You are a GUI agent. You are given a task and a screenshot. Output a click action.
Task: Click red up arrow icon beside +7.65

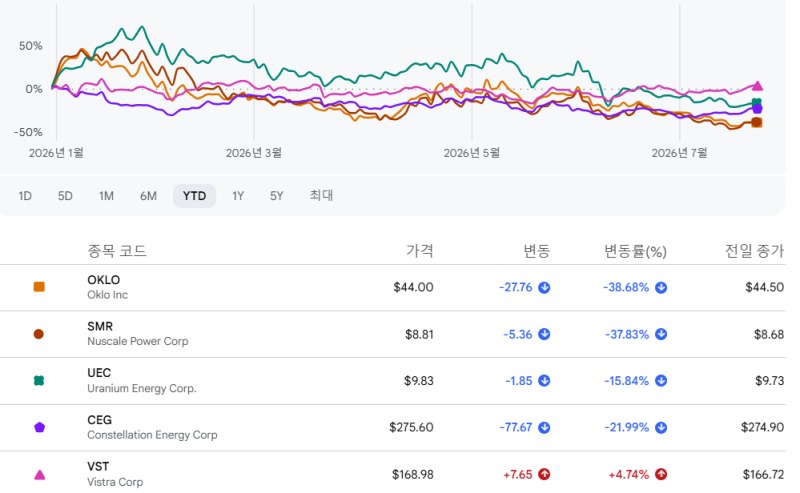click(x=544, y=475)
